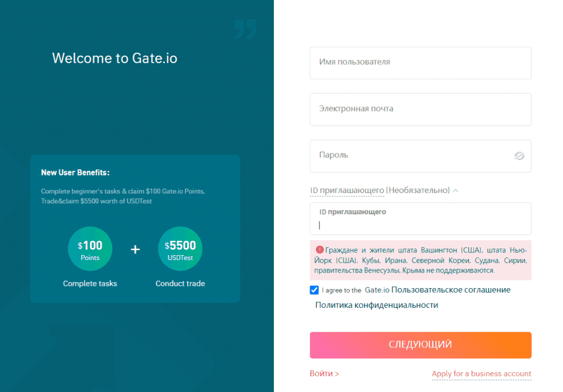The image size is (563, 392).
Task: Click the $100 Points circle badge
Action: [x=90, y=249]
